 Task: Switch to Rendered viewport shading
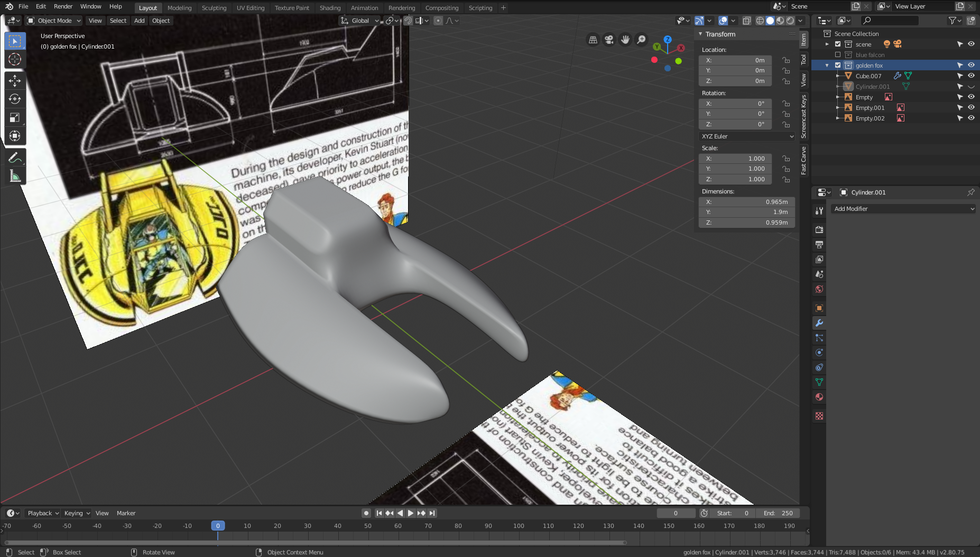790,21
